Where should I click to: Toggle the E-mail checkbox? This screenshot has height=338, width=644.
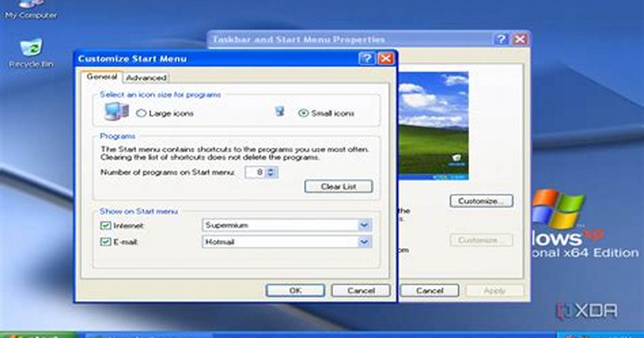[106, 242]
